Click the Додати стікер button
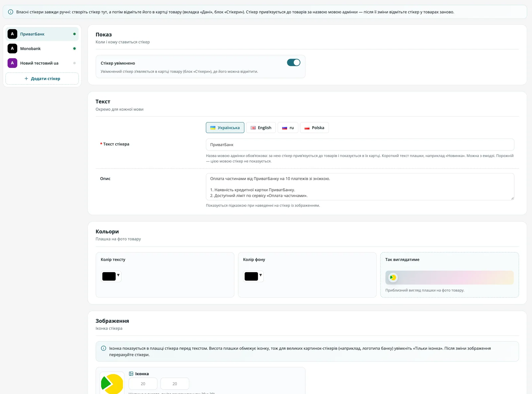Screen dimensions: 532x394 [x=42, y=79]
